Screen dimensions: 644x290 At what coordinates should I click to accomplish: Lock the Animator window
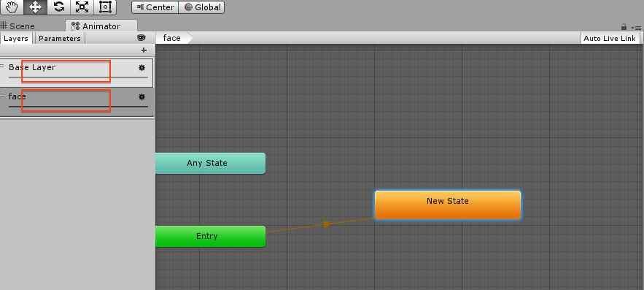click(624, 27)
